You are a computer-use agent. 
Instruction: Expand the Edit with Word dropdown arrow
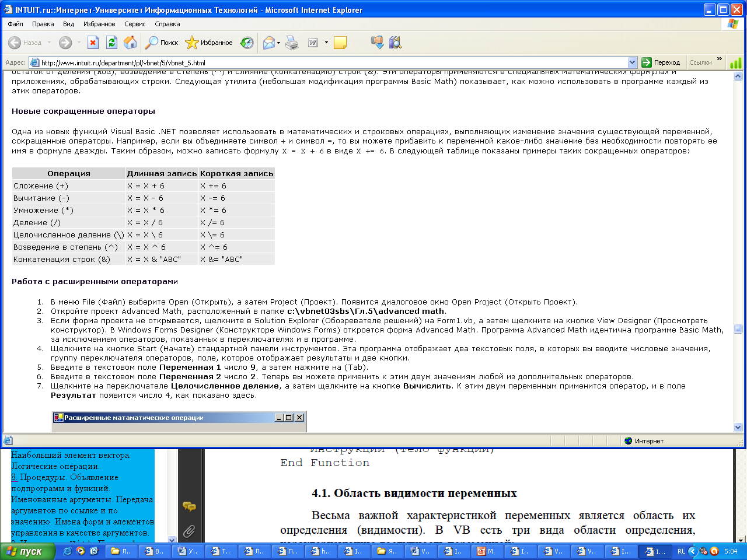(326, 43)
